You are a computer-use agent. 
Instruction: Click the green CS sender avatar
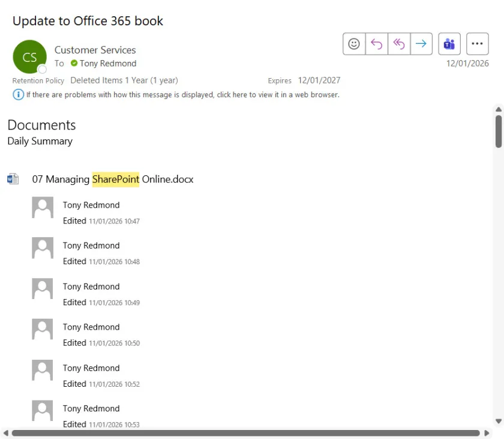click(29, 57)
